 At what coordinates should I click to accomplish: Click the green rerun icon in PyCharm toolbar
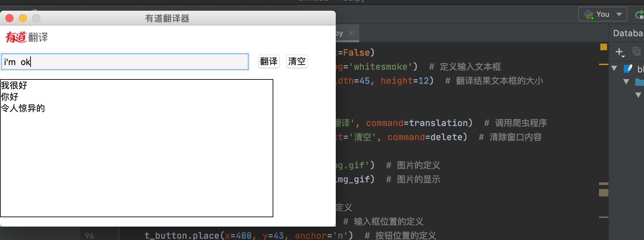tap(639, 14)
